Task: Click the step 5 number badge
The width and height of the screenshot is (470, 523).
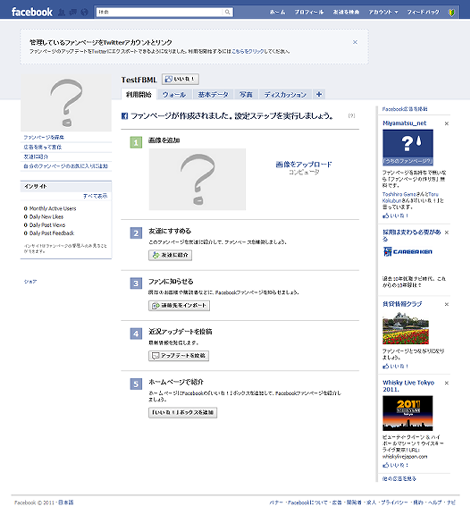Action: 136,384
